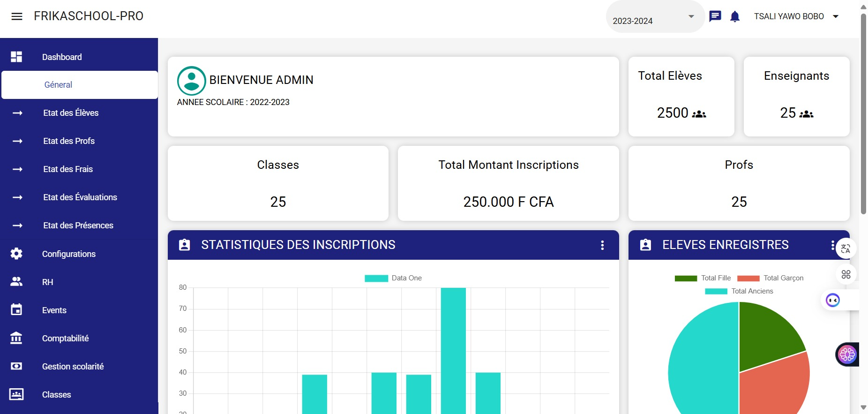The image size is (868, 414).
Task: Click the RH people icon
Action: [x=16, y=282]
